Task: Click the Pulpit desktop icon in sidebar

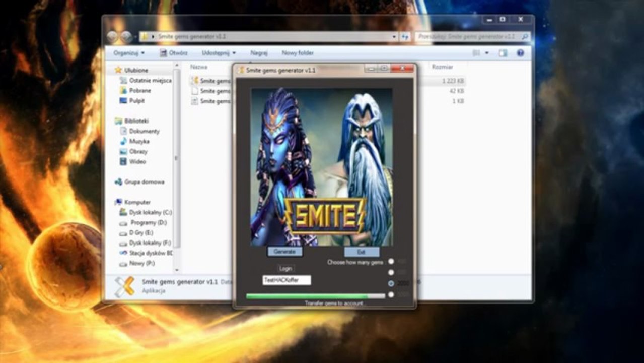Action: [x=123, y=100]
